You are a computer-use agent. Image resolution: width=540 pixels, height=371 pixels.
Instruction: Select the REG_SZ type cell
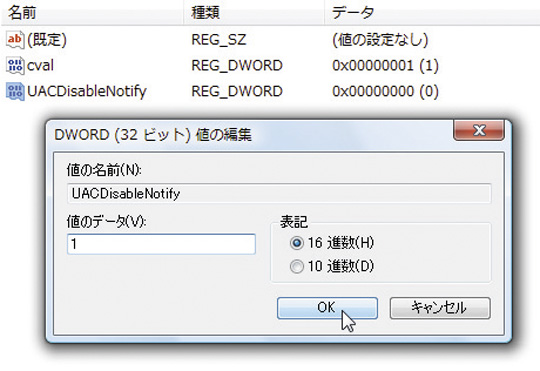[219, 40]
